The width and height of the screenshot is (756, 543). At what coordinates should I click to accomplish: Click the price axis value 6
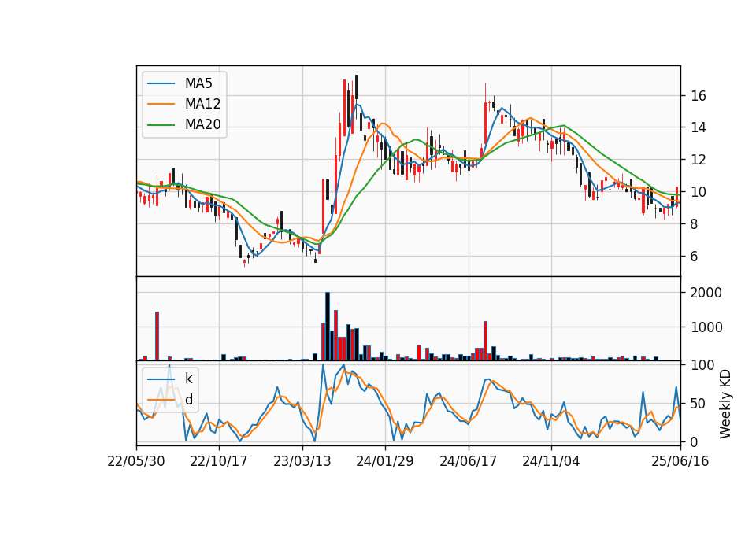pos(695,257)
